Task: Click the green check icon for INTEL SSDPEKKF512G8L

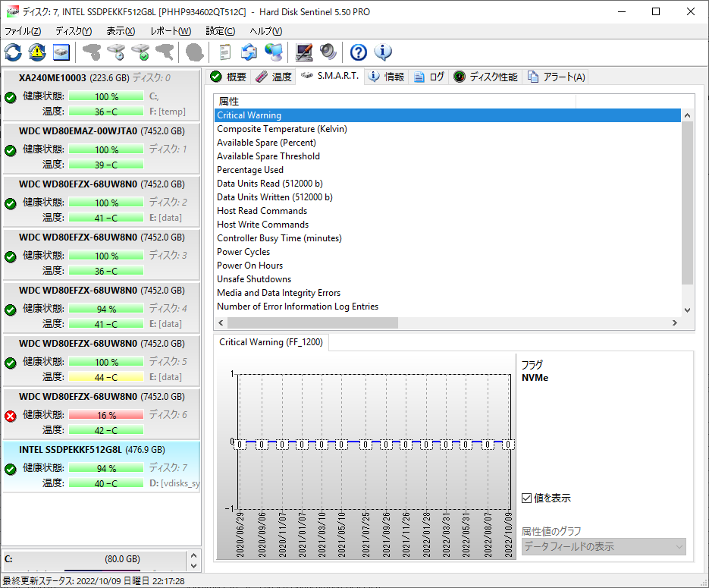Action: (x=11, y=469)
